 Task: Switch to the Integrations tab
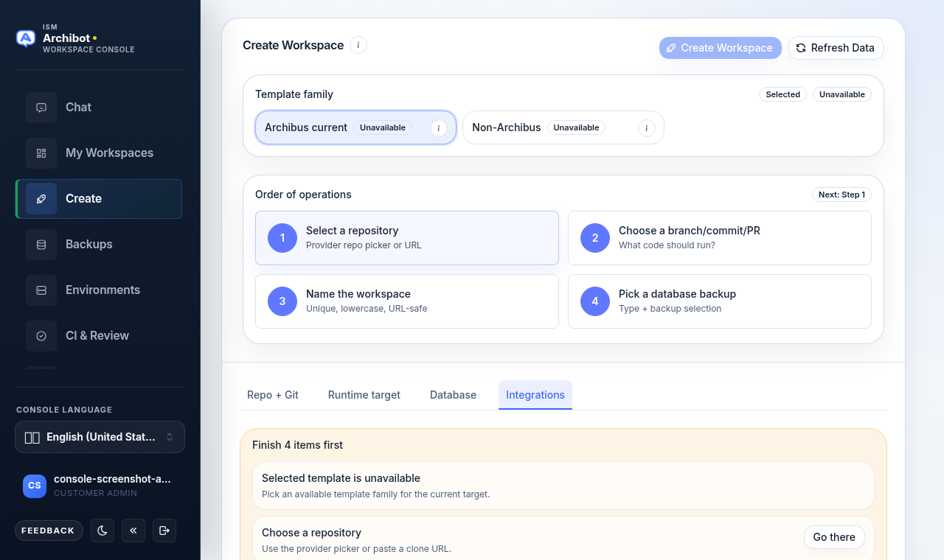point(535,395)
